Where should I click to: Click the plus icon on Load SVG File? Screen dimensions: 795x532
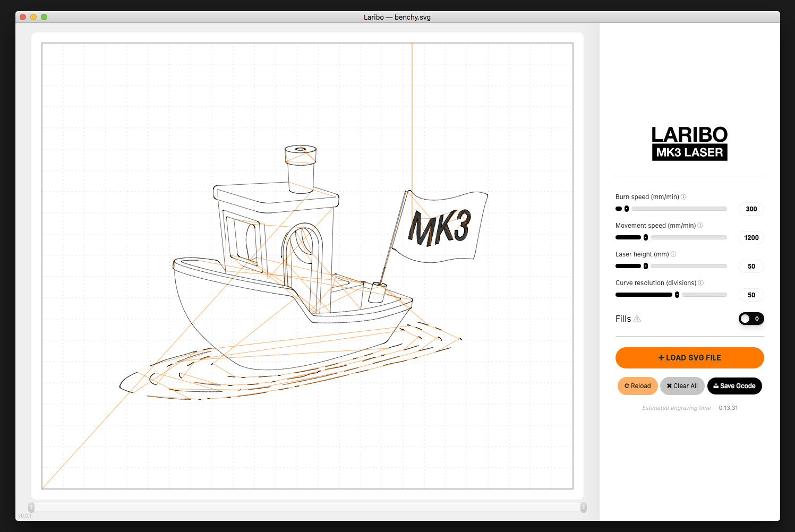click(661, 357)
